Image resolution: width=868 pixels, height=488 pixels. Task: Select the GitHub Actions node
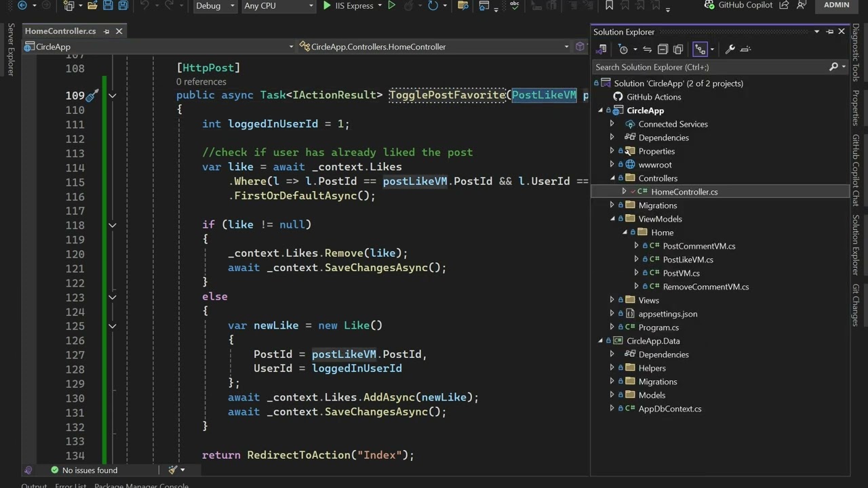pyautogui.click(x=654, y=97)
